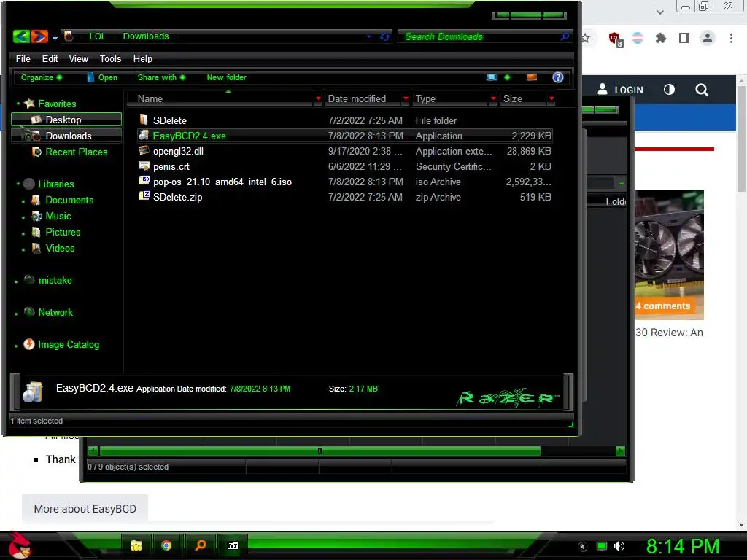Select the pop-os iso file icon
Screen dimensions: 747x560
coord(144,181)
